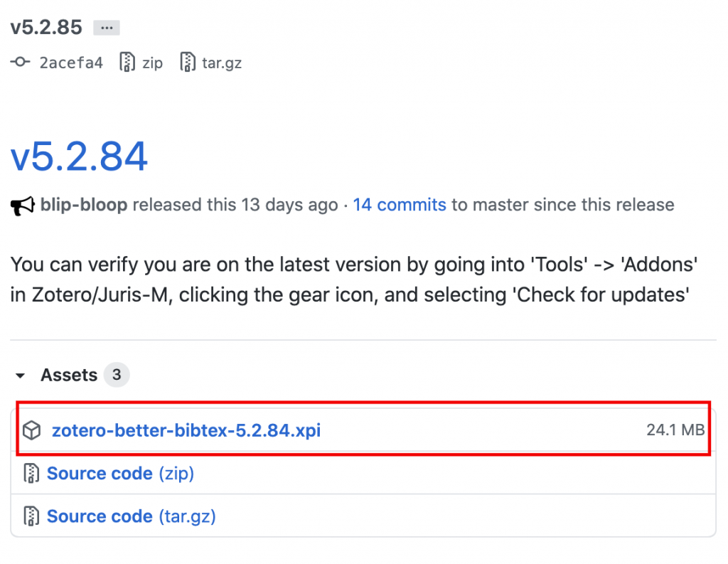Click the zip file icon under v5.2.85
The image size is (728, 564).
click(x=127, y=63)
